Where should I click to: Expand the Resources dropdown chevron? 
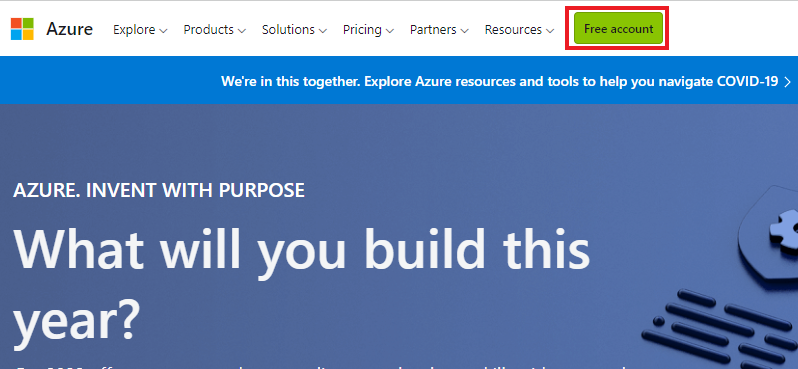[550, 31]
